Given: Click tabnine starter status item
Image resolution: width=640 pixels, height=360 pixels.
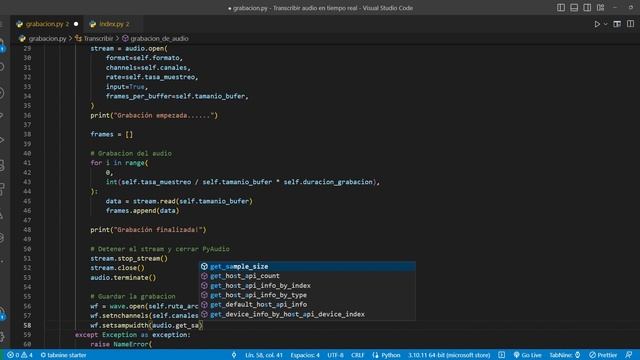Looking at the screenshot, I should click(x=63, y=355).
